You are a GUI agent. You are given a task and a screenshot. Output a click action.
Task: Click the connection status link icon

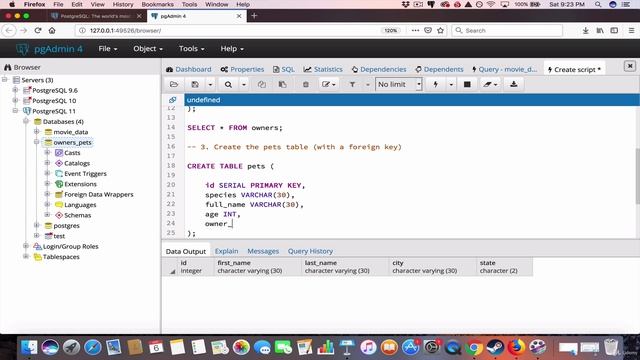pos(173,100)
